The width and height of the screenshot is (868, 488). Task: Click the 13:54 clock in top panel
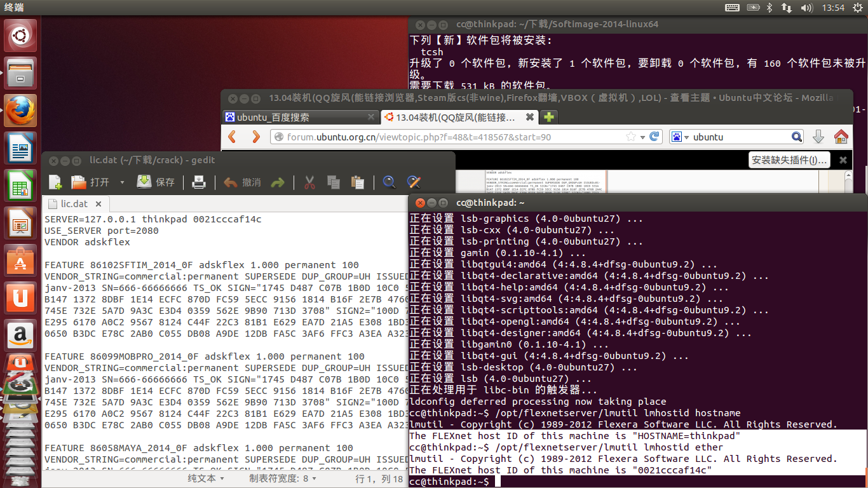click(x=832, y=8)
